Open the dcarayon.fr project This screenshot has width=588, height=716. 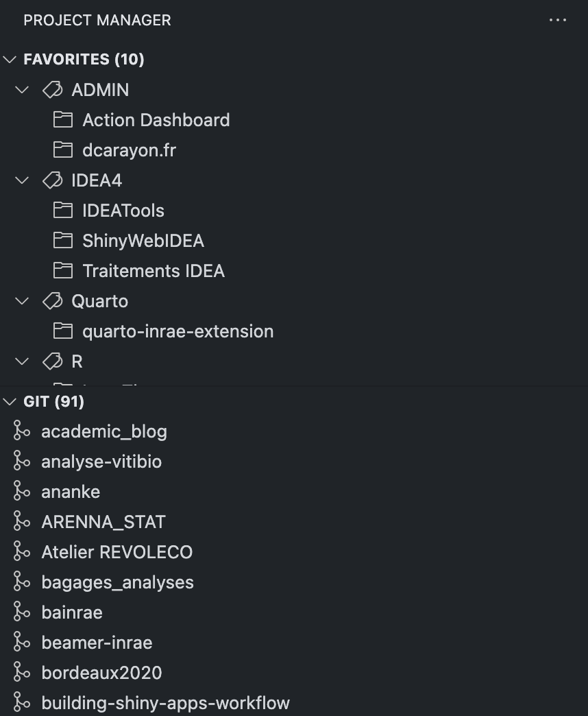[x=129, y=150]
